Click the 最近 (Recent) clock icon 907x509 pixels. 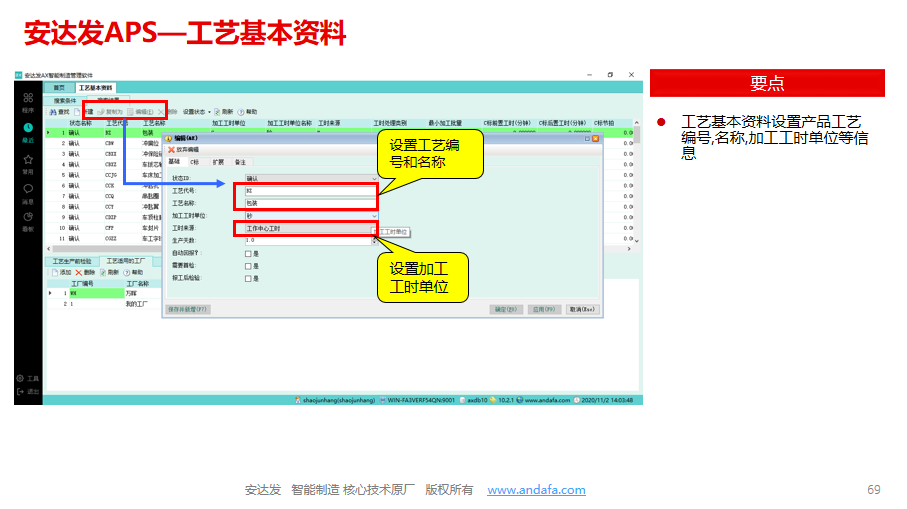[x=28, y=129]
